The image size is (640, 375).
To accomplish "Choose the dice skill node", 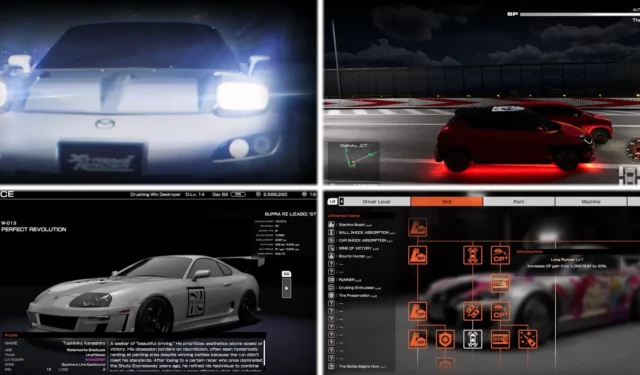I will (x=473, y=311).
